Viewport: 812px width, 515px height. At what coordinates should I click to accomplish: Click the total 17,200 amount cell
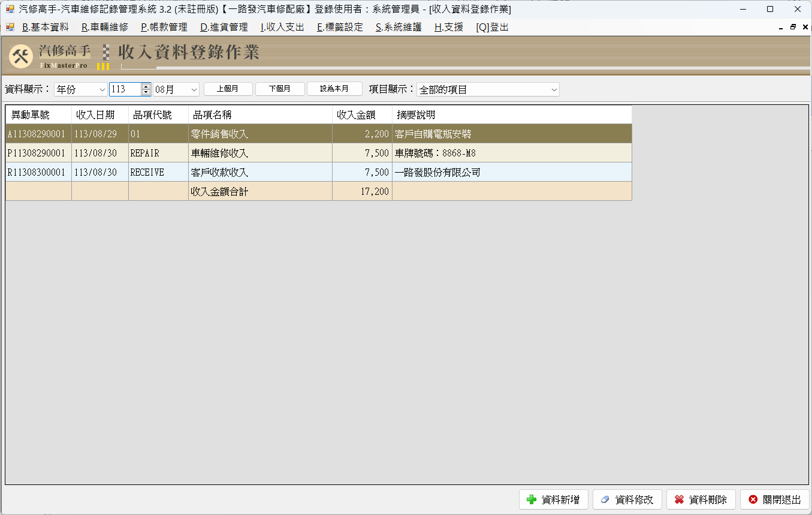[362, 191]
